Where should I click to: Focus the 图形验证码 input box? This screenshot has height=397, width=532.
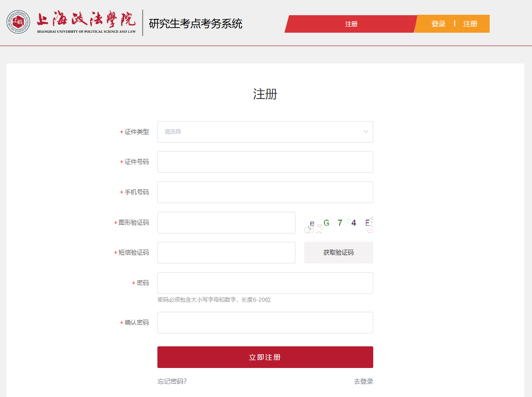pyautogui.click(x=226, y=223)
